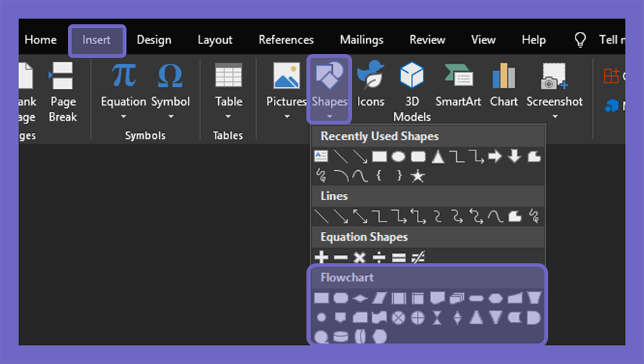The image size is (644, 364).
Task: Choose the Flowchart Collate hourglass shape
Action: pyautogui.click(x=437, y=318)
